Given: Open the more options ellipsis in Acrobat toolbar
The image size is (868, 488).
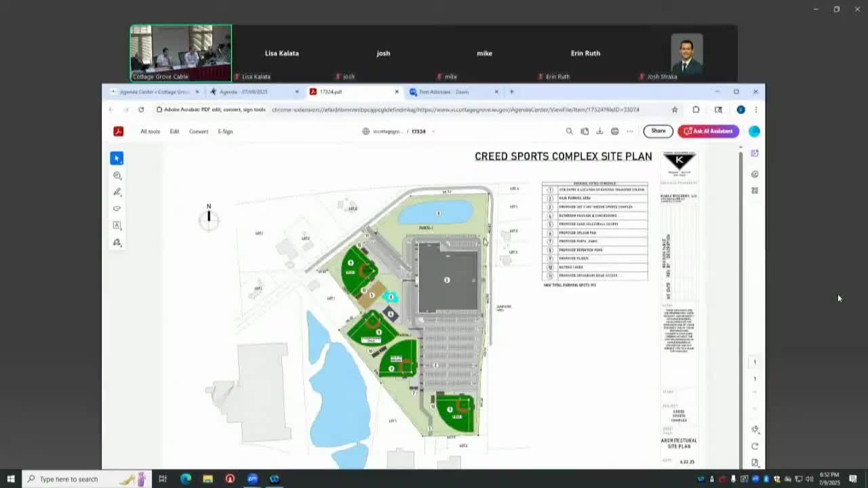Looking at the screenshot, I should 629,131.
